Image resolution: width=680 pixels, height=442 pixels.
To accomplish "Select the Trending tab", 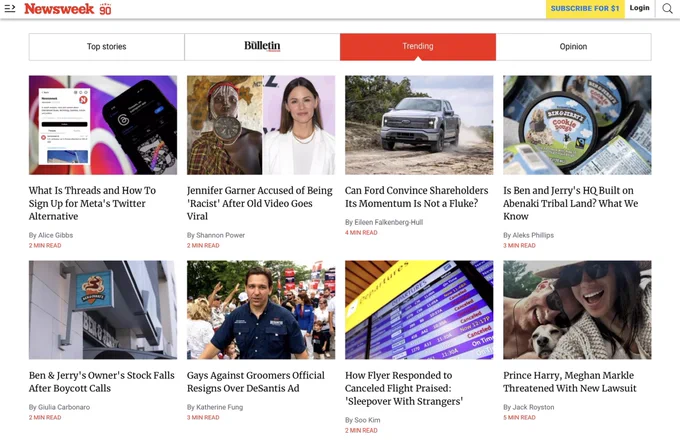I will pos(418,47).
